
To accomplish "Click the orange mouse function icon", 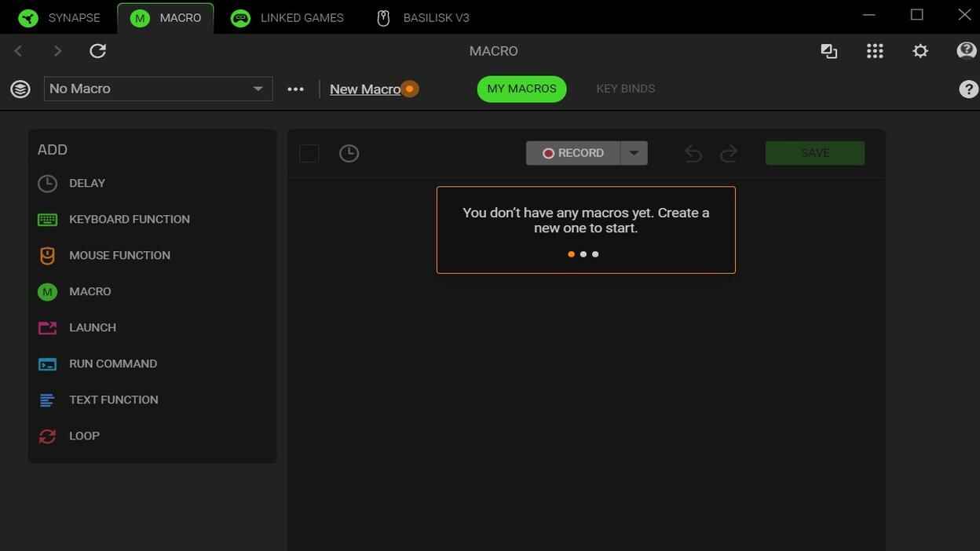I will [x=47, y=256].
